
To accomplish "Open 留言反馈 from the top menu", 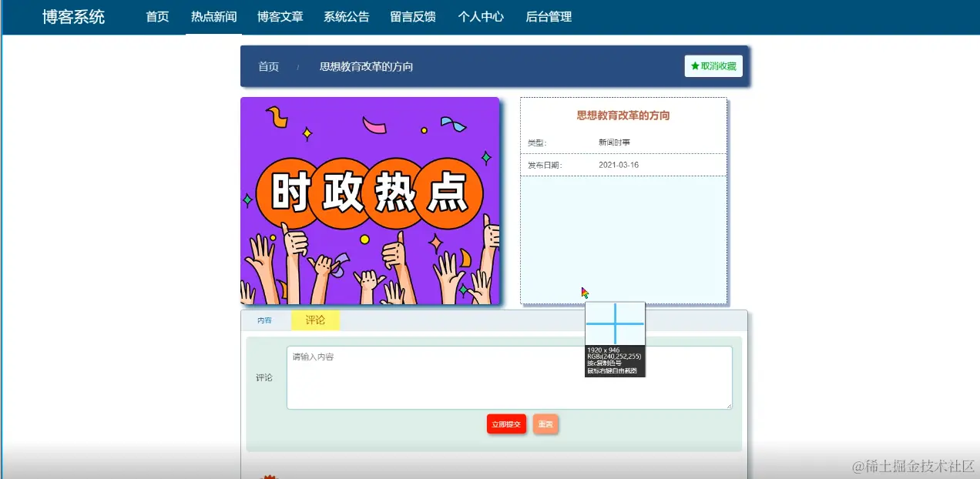I will [x=413, y=17].
